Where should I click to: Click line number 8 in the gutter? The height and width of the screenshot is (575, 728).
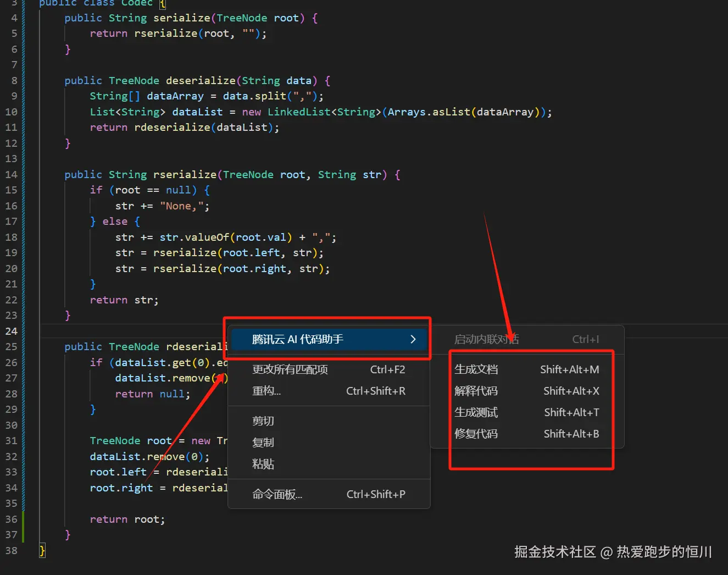pos(14,80)
